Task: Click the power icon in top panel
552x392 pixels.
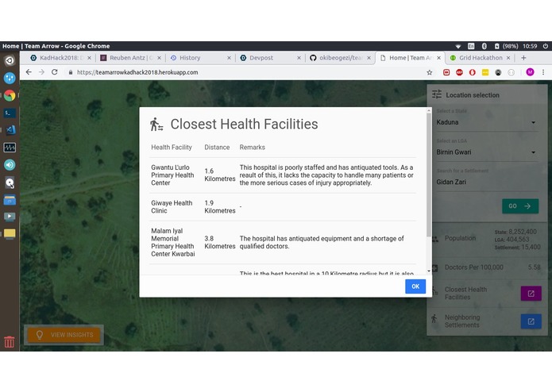Action: coord(546,46)
